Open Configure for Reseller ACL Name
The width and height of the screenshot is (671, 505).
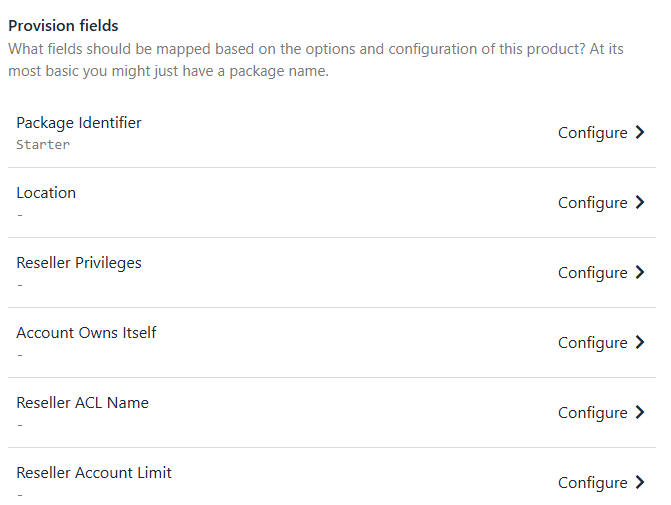(592, 413)
